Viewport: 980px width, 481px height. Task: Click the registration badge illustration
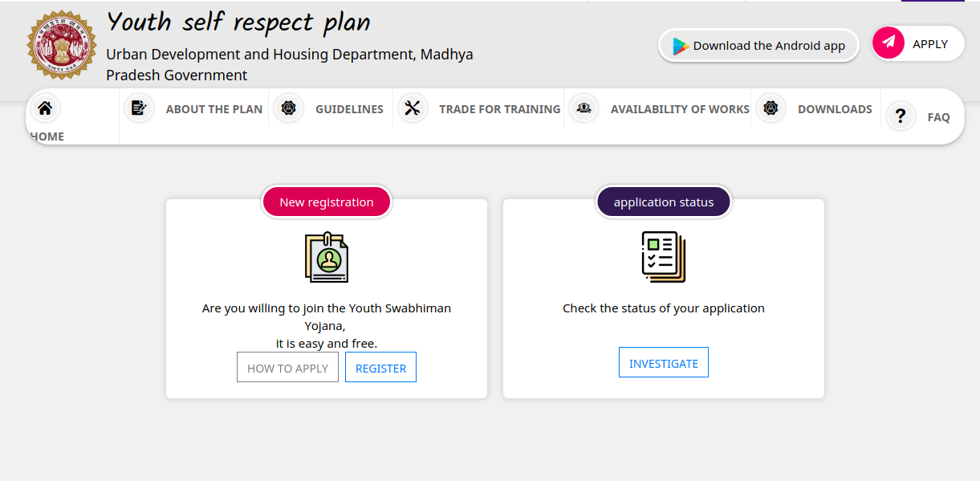point(326,257)
